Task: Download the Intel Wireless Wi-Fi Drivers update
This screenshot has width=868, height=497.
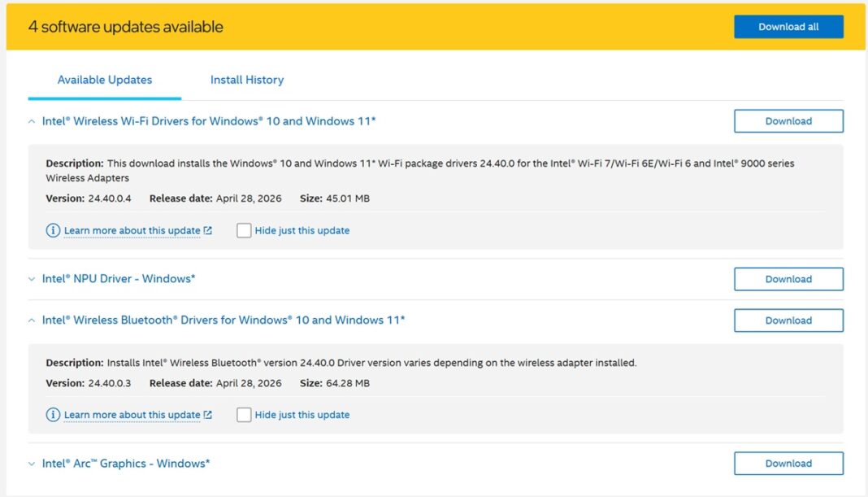Action: coord(788,120)
